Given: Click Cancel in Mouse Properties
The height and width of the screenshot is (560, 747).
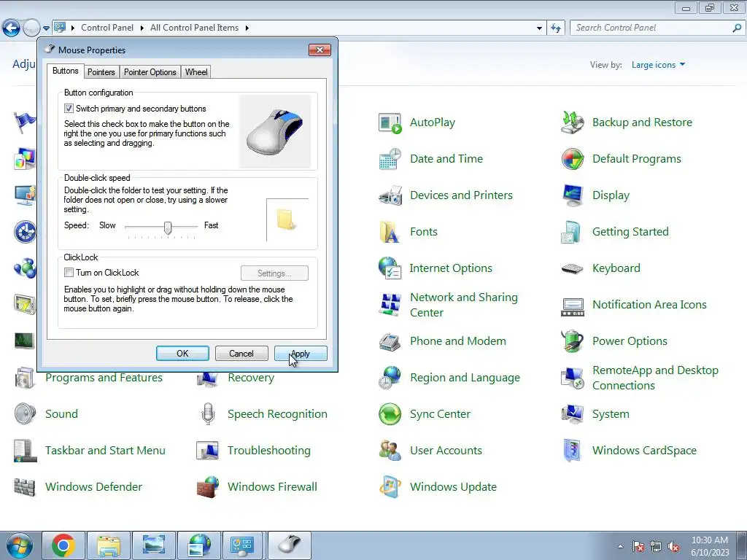Looking at the screenshot, I should (x=241, y=354).
